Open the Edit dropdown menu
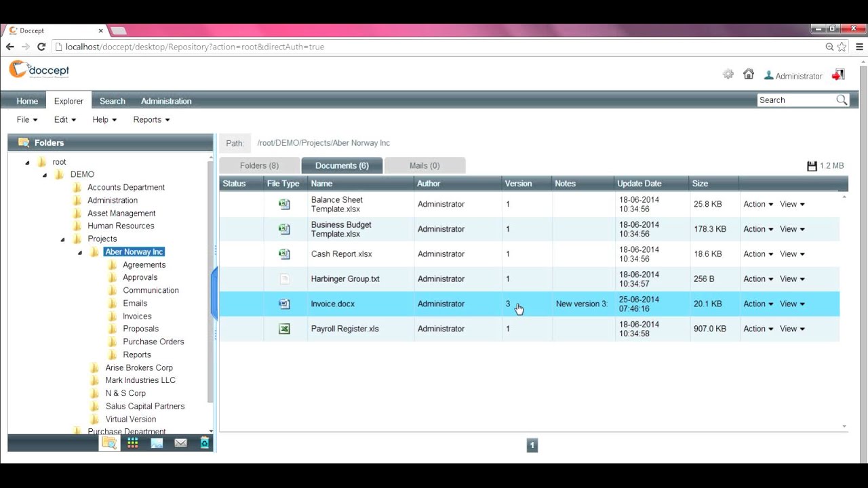This screenshot has width=868, height=488. click(65, 120)
